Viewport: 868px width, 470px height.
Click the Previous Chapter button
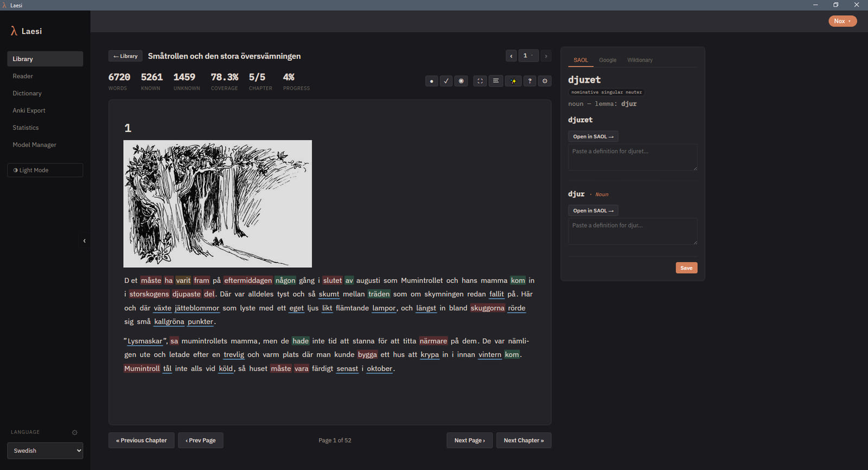click(x=142, y=441)
